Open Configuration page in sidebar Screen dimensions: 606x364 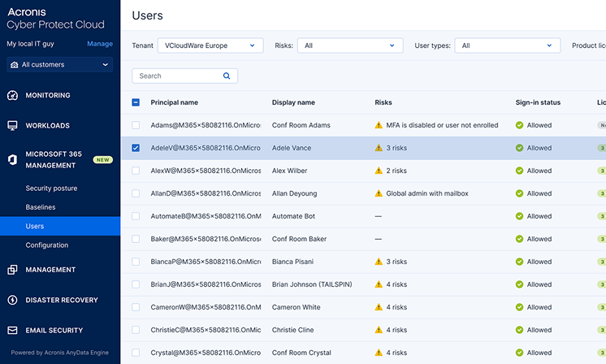pos(47,245)
